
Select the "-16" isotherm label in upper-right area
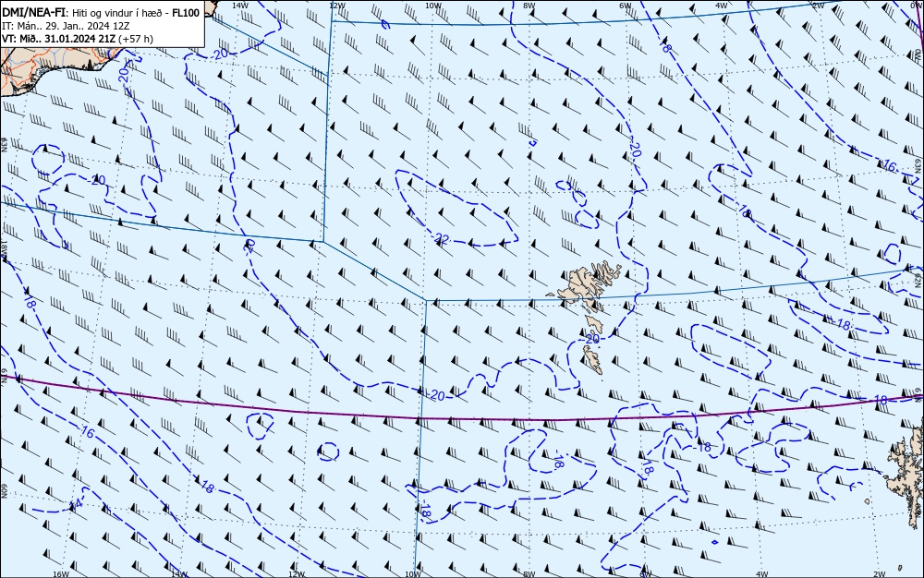pos(887,165)
